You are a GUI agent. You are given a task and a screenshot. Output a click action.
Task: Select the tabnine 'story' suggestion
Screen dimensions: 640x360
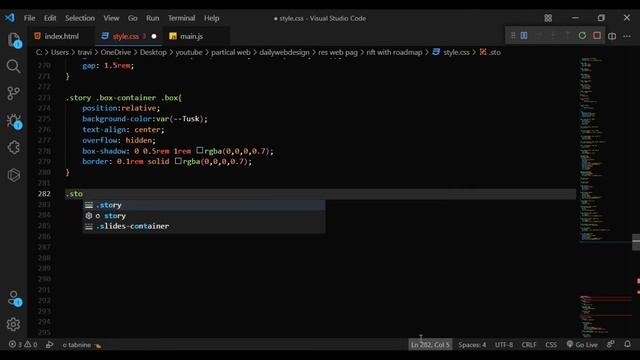204,216
